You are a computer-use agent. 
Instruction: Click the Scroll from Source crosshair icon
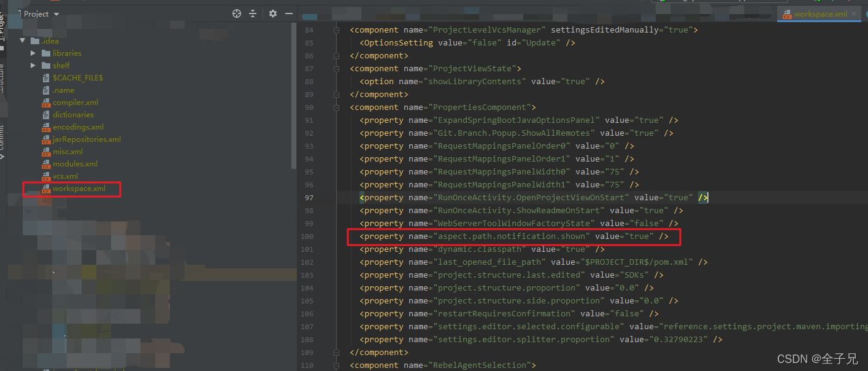[x=236, y=13]
